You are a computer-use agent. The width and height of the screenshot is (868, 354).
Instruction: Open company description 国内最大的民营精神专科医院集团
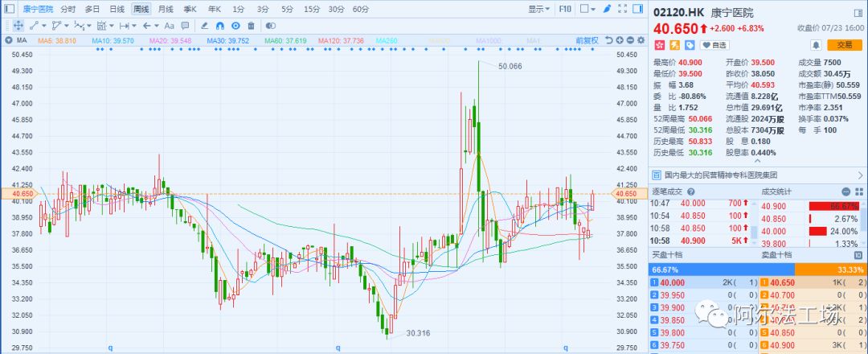point(720,175)
